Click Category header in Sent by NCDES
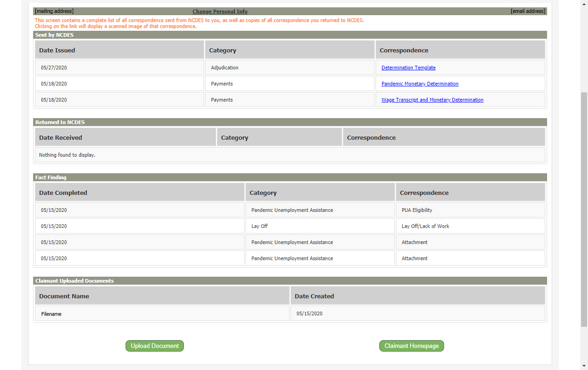 (x=223, y=50)
